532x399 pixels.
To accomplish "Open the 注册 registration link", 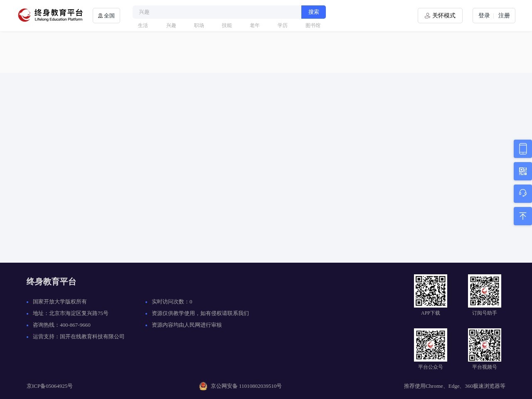I will [x=504, y=15].
